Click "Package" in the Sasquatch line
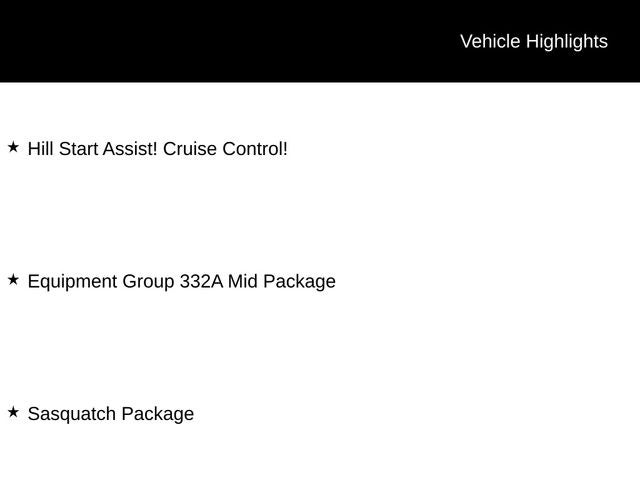 157,414
